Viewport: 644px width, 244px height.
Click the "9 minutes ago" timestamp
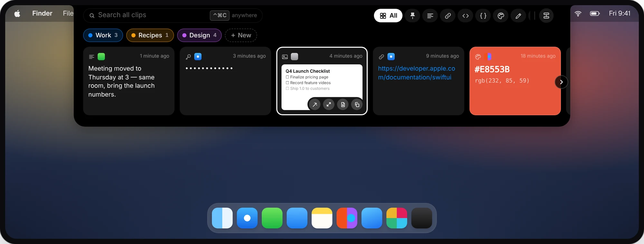tap(442, 56)
